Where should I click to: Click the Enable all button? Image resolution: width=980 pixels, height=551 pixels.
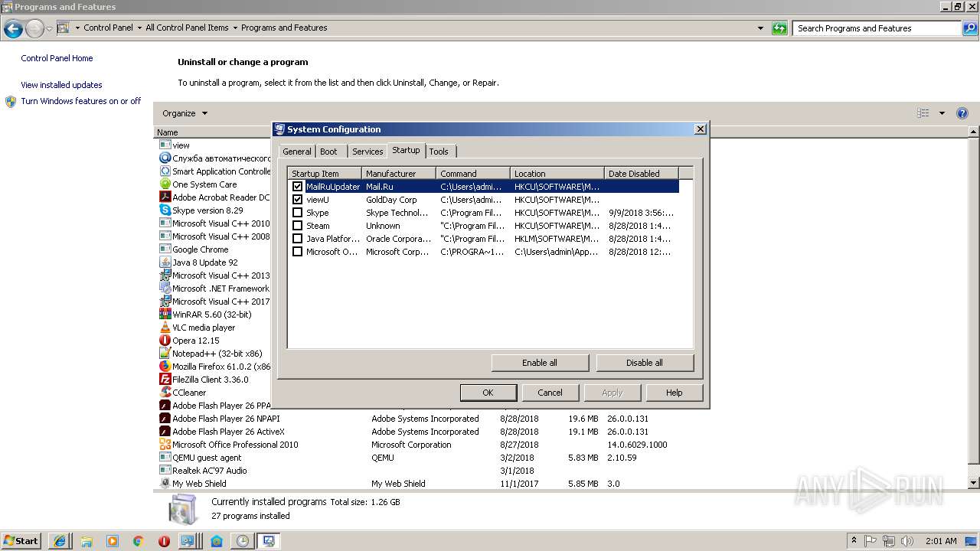[540, 363]
